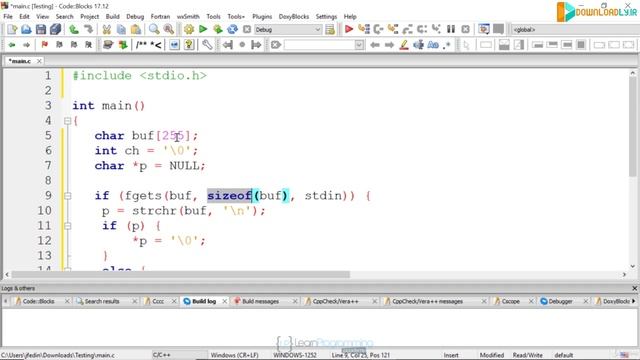Click the Debugging windows icon

[484, 29]
